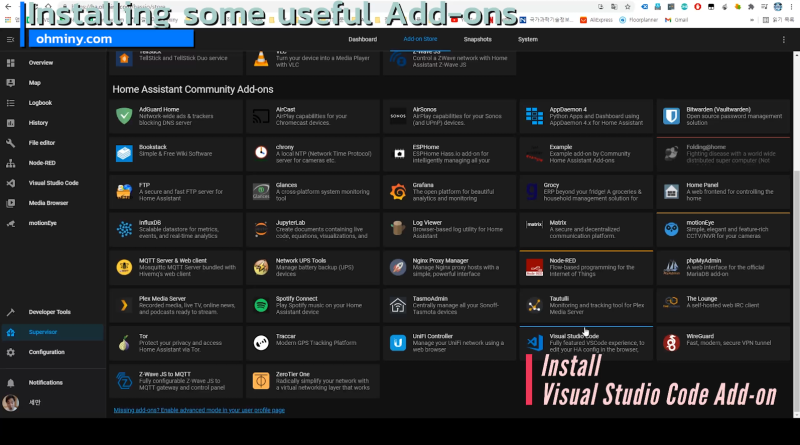Open Configuration in the sidebar
This screenshot has height=445, width=800.
pos(52,352)
